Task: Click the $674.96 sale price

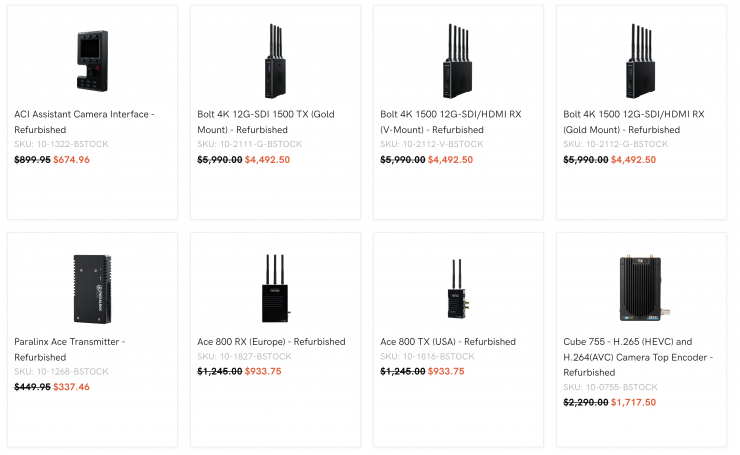Action: tap(71, 159)
